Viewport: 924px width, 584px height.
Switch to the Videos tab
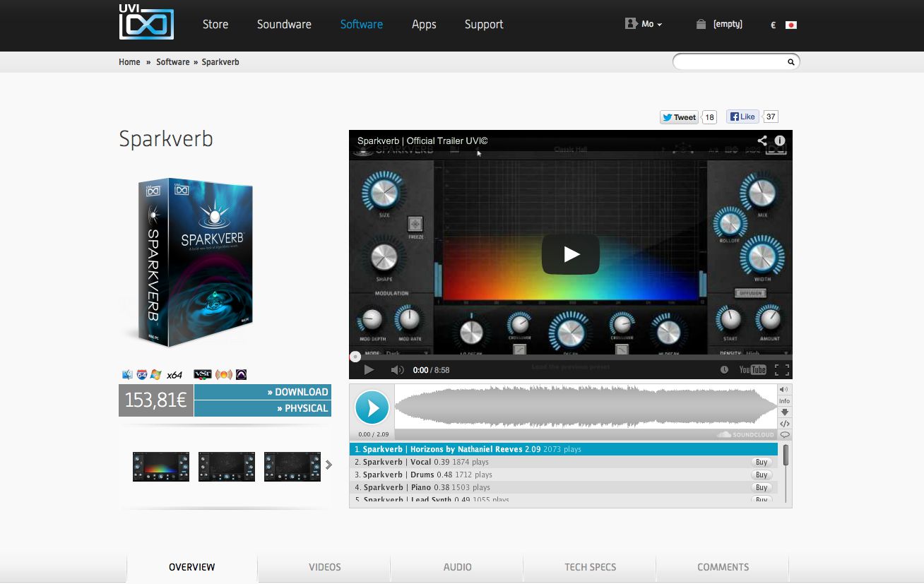pos(325,567)
